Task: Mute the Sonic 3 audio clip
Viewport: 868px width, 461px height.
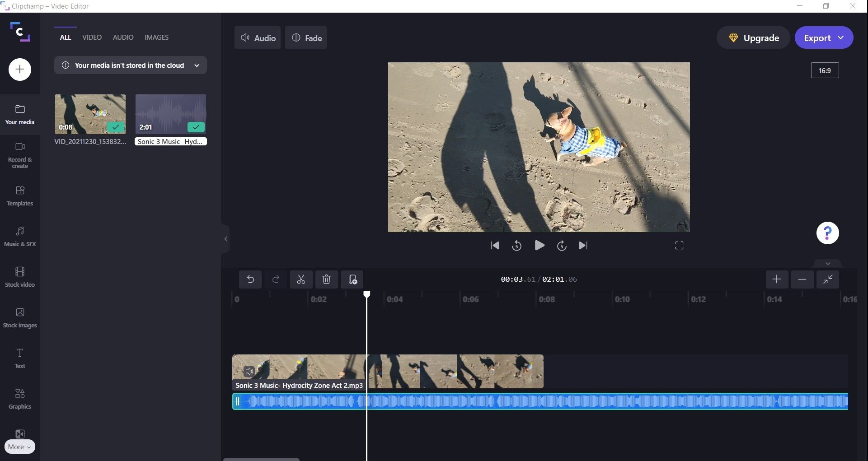Action: 249,371
